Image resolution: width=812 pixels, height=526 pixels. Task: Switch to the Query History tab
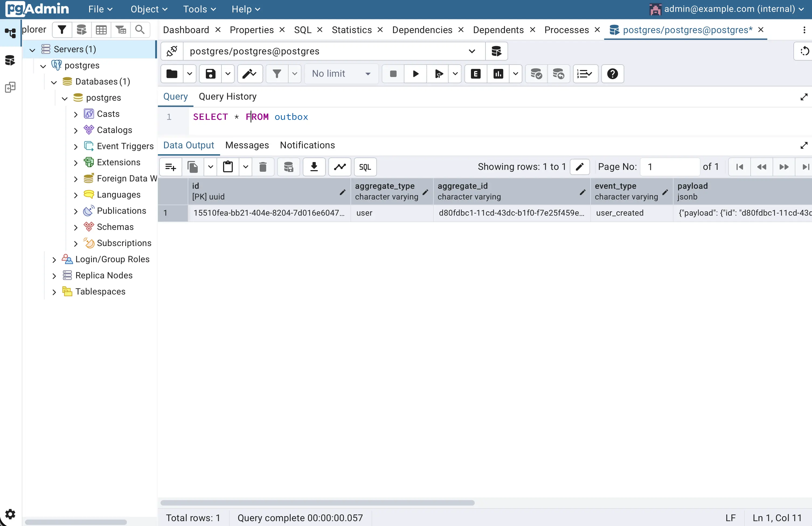[x=228, y=97]
